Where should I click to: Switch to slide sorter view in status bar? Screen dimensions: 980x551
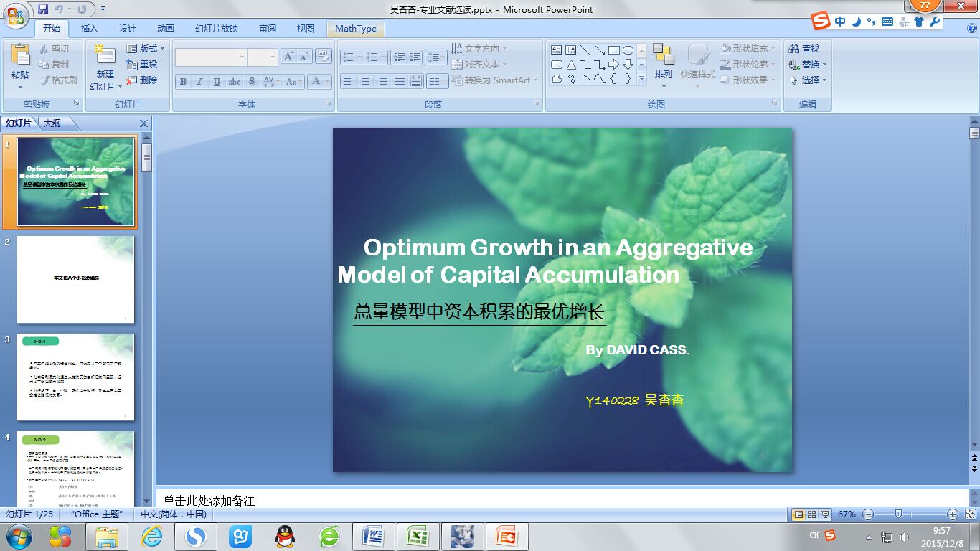click(812, 514)
